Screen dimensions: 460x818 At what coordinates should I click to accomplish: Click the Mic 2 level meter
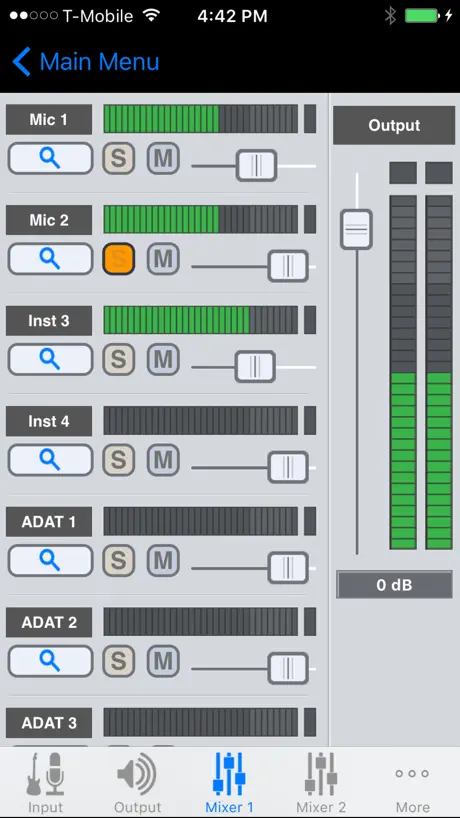[x=201, y=220]
